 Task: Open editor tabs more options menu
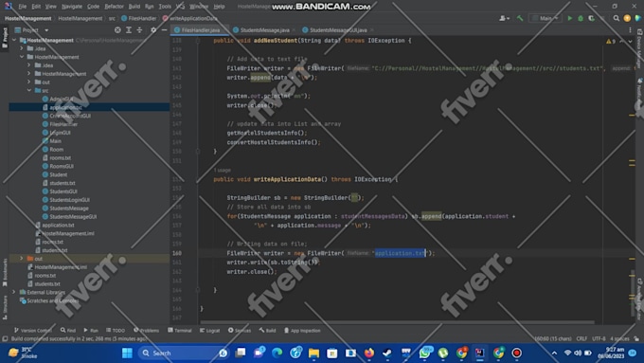point(630,30)
